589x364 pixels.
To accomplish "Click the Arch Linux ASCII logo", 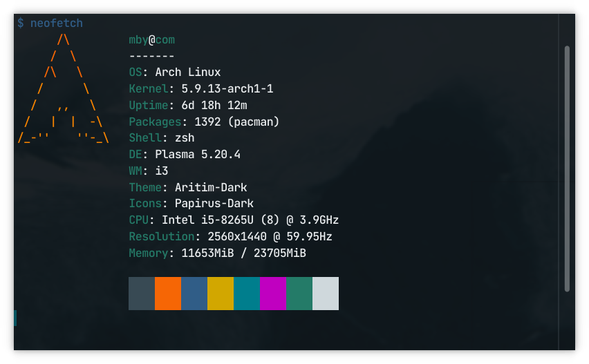I will pyautogui.click(x=63, y=88).
